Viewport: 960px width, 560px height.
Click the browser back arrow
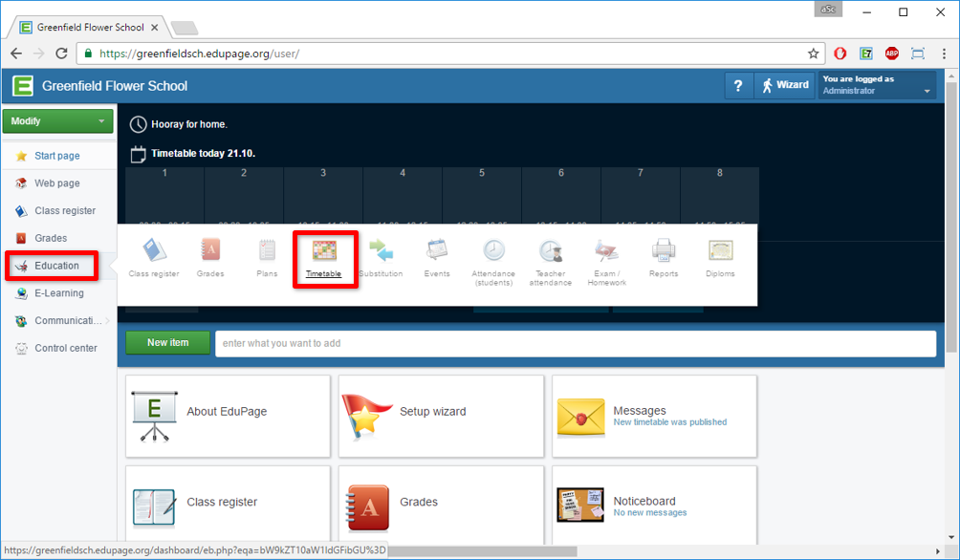point(16,54)
